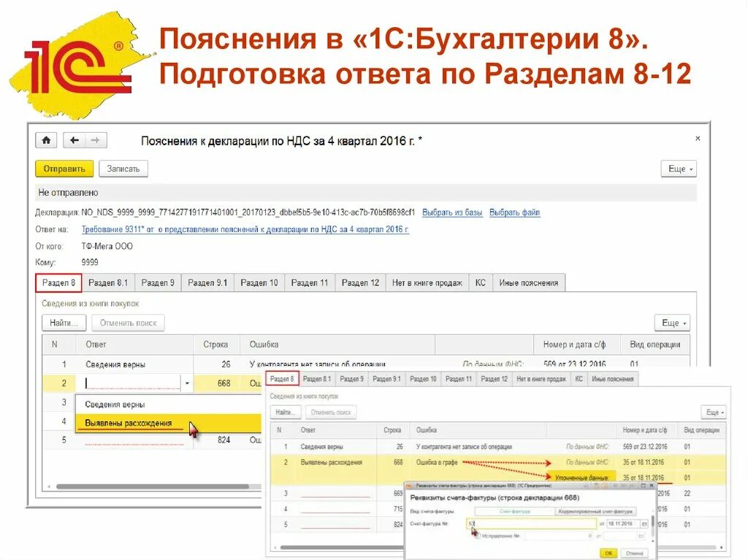Open the Еще menu above the large form's table
The image size is (748, 560).
click(672, 323)
